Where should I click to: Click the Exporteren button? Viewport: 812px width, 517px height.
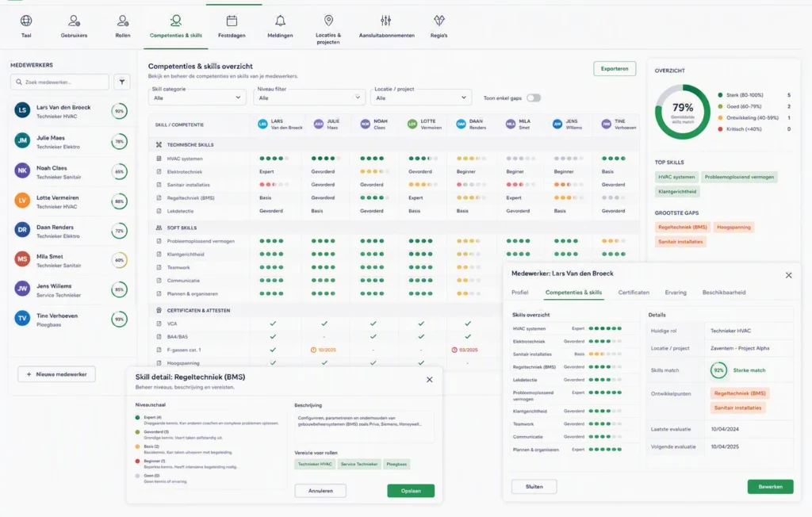coord(615,68)
